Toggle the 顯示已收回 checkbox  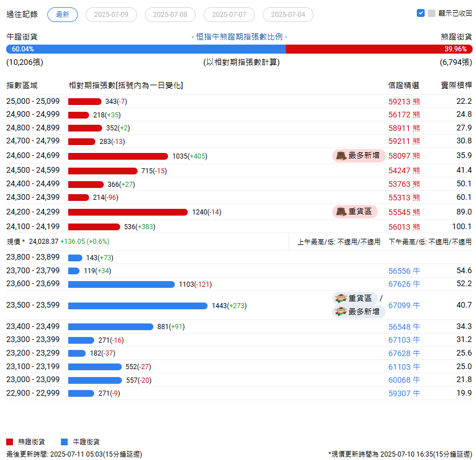tap(420, 13)
